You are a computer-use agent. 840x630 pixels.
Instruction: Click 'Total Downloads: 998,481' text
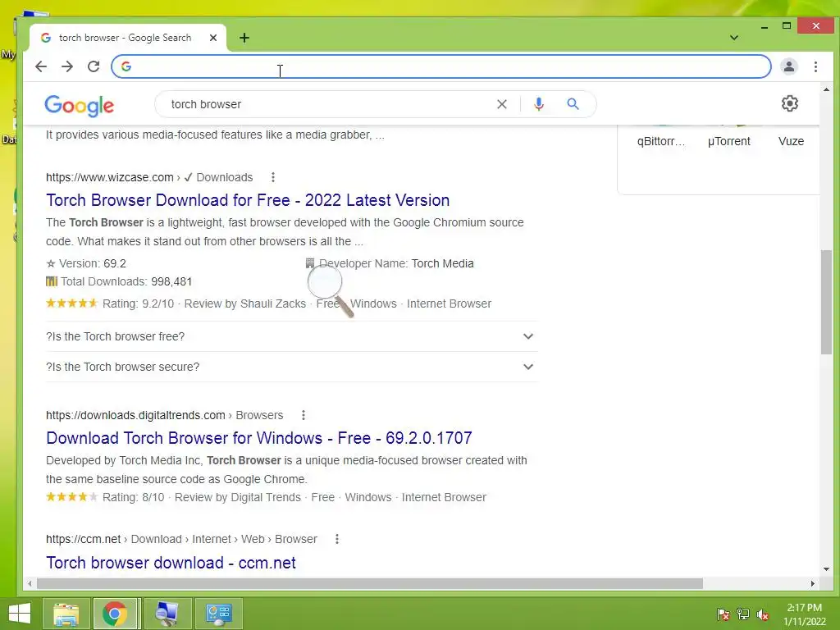119,281
